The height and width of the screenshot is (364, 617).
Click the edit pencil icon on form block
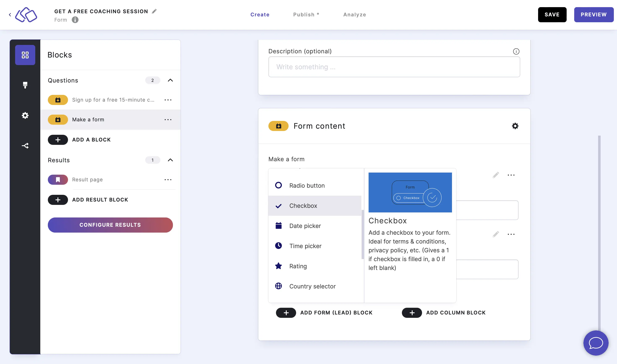[x=495, y=175]
